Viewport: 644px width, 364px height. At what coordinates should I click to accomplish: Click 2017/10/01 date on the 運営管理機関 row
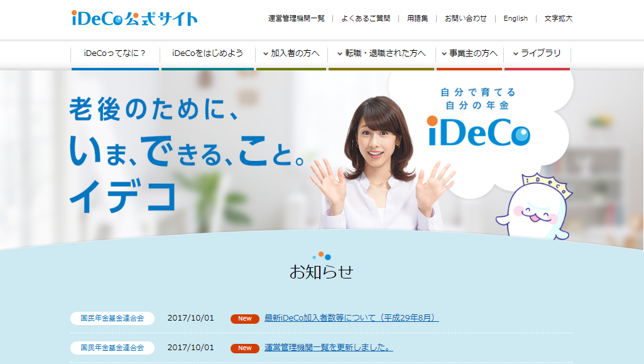point(190,348)
